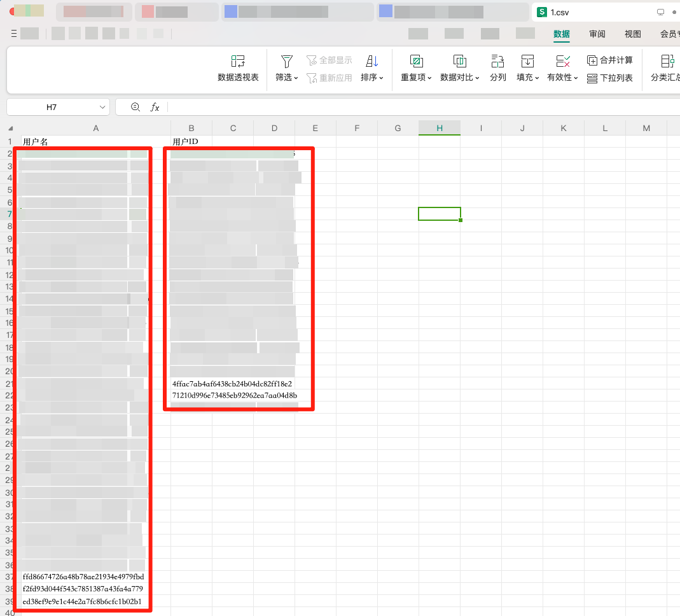Select column H header
This screenshot has width=680, height=616.
(440, 129)
